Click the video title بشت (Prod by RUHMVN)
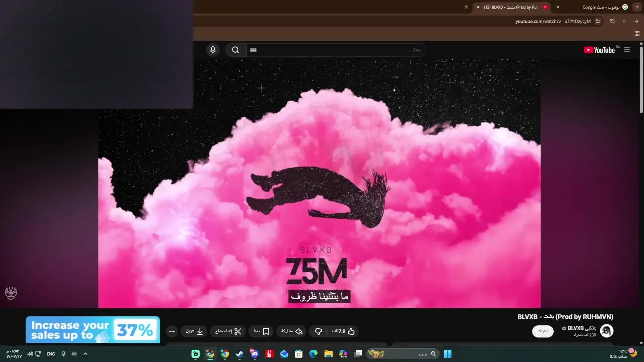Viewport: 644px width, 362px height. [x=566, y=317]
